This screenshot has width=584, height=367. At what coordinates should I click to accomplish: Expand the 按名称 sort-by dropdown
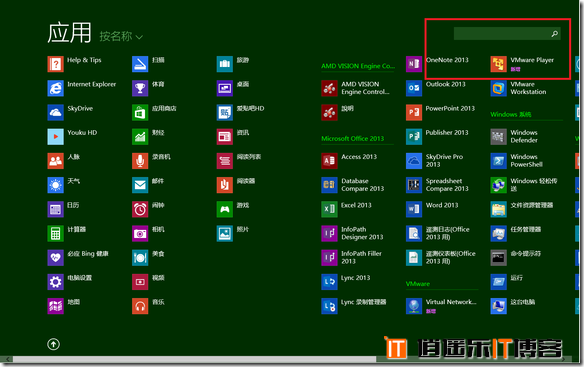point(121,37)
